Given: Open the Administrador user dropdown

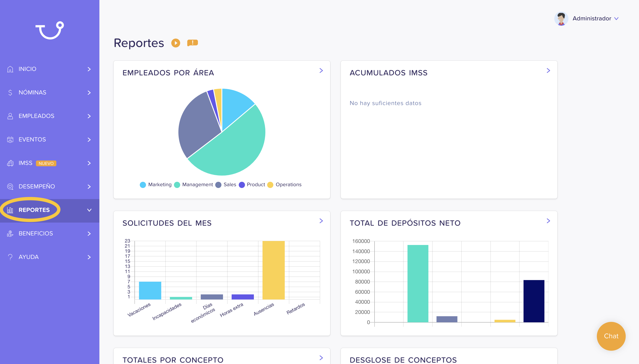Looking at the screenshot, I should point(586,18).
